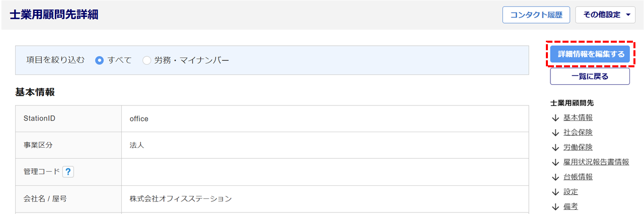644x214 pixels.
Task: Open コンタクト履歴 contact history
Action: click(x=536, y=15)
